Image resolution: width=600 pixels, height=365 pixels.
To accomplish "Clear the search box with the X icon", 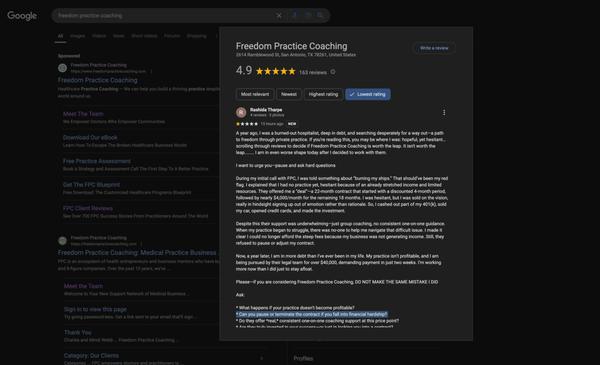I will (279, 16).
